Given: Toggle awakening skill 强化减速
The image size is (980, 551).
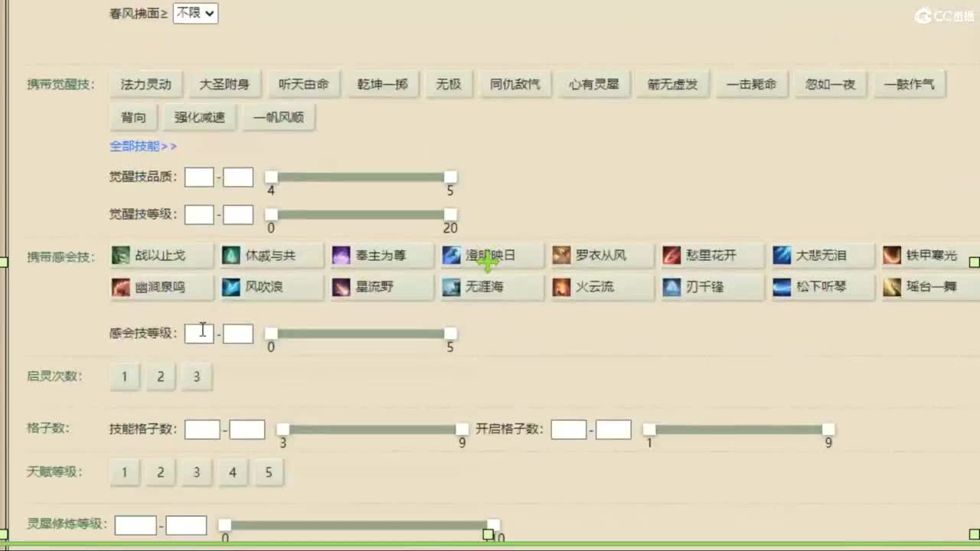Looking at the screenshot, I should [200, 117].
